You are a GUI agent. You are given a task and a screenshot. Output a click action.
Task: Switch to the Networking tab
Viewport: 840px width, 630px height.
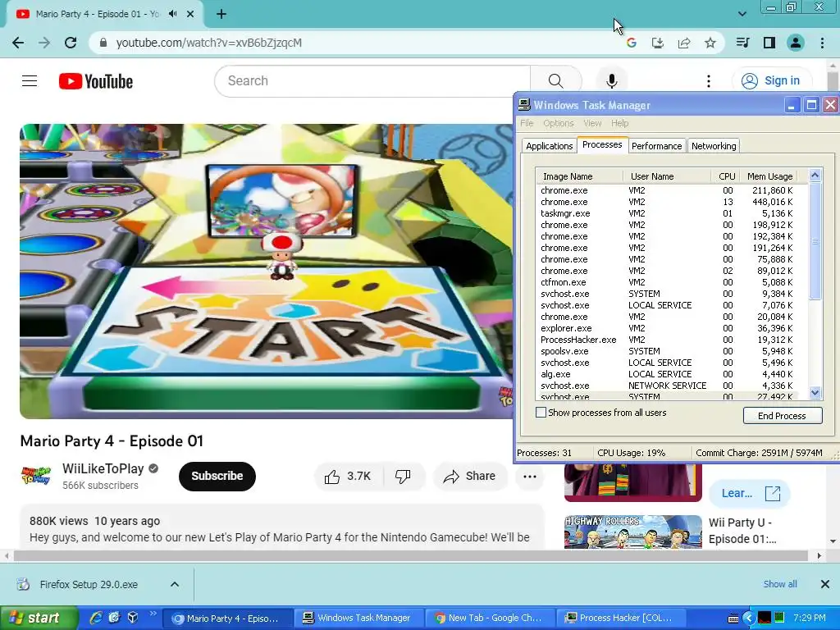tap(714, 146)
